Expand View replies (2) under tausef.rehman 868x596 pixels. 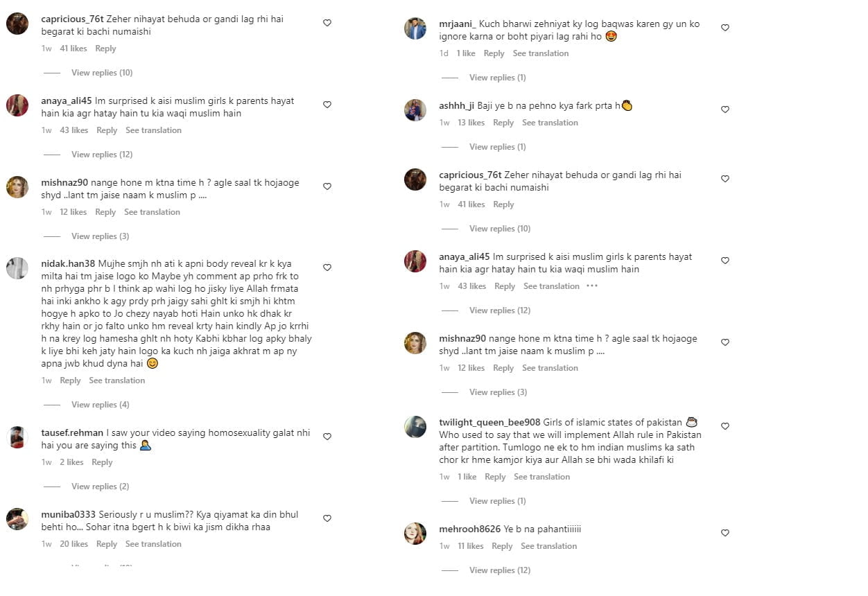pyautogui.click(x=101, y=487)
